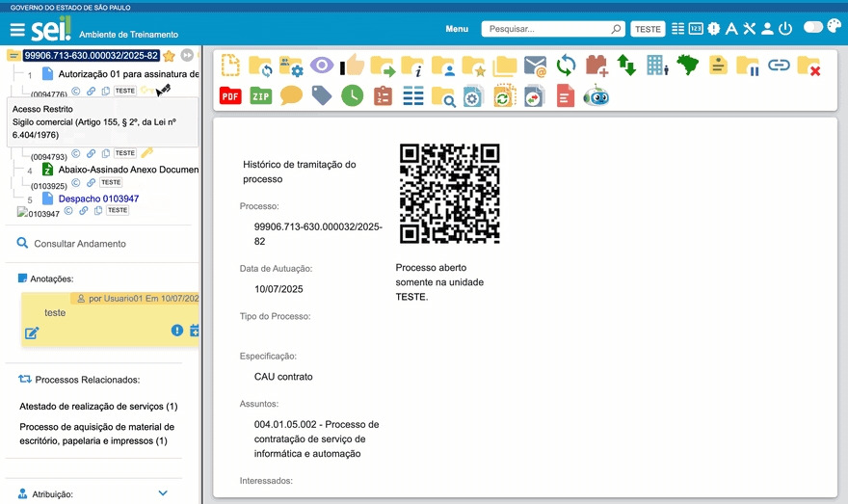The width and height of the screenshot is (848, 504).
Task: Click the folder with star icon
Action: (474, 66)
